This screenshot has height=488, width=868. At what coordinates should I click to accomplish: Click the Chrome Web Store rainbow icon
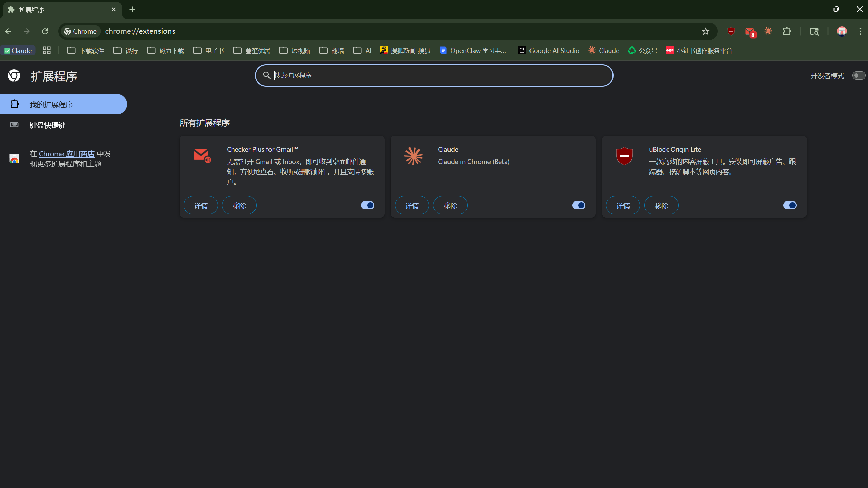tap(14, 158)
